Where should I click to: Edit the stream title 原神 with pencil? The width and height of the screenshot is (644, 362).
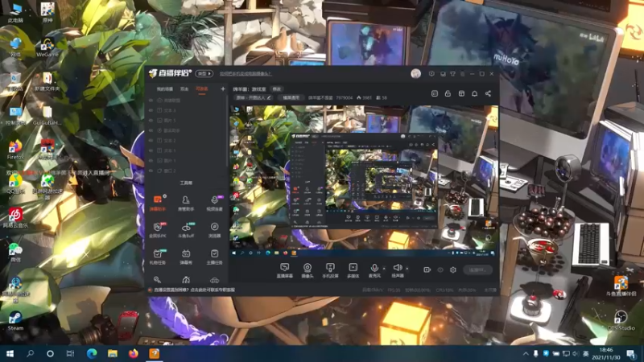[x=269, y=97]
